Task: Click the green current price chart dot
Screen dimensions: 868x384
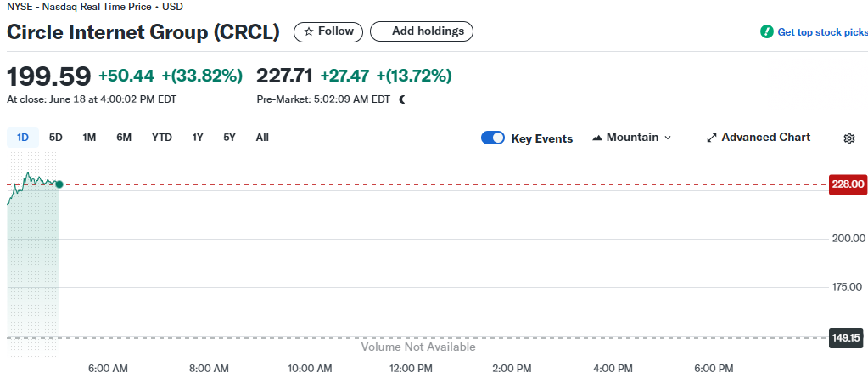Action: coord(59,184)
